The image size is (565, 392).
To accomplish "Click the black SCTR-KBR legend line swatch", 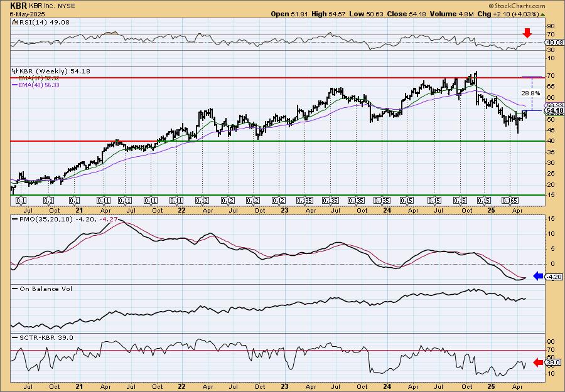I will tap(15, 337).
